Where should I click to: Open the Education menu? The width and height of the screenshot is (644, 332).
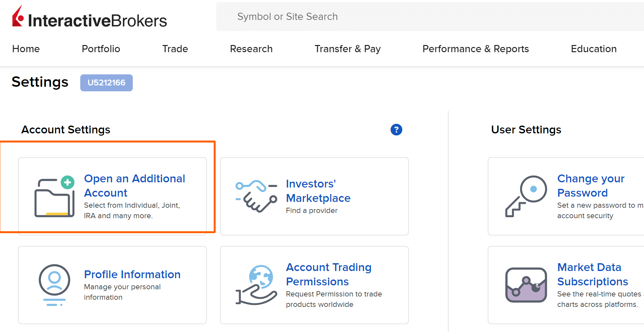point(594,49)
